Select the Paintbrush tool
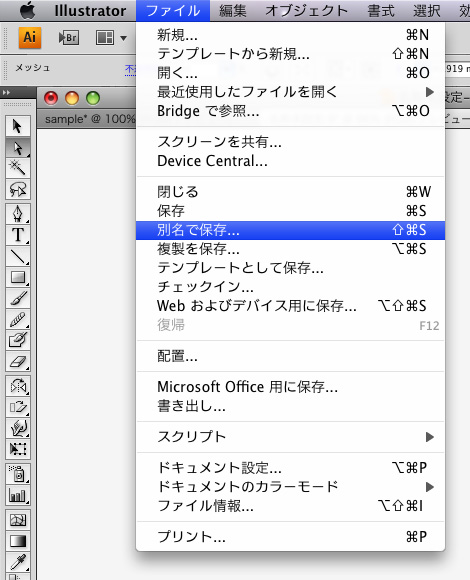470x580 pixels. click(x=18, y=298)
